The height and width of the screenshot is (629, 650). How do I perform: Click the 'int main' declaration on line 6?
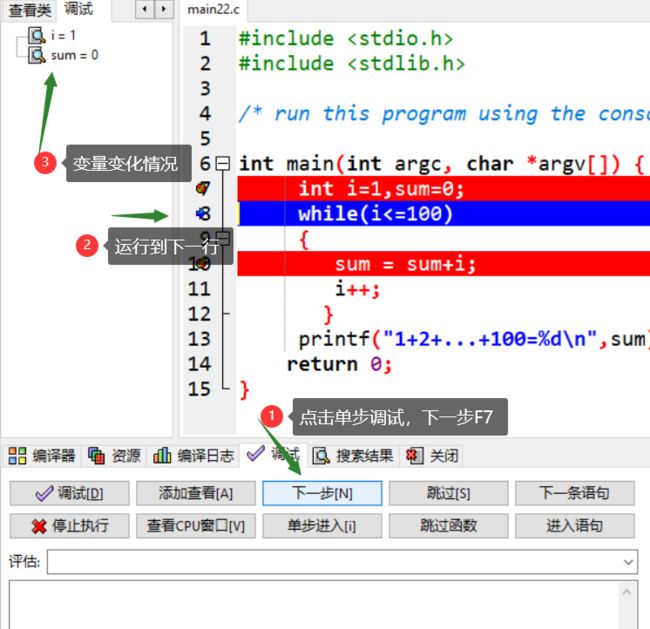point(442,164)
